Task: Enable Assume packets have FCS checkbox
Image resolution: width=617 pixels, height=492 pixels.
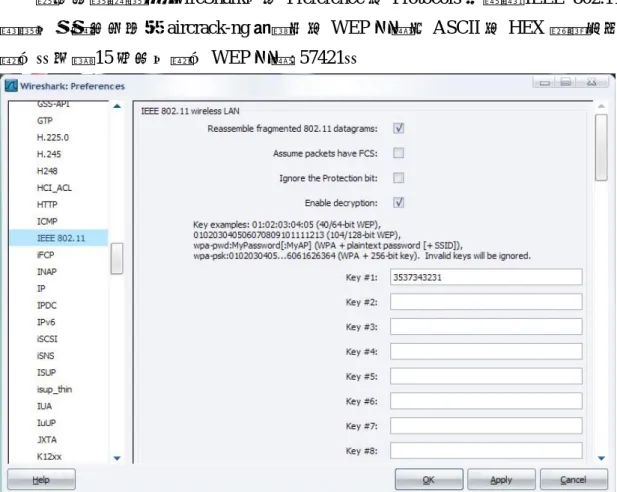Action: 399,153
